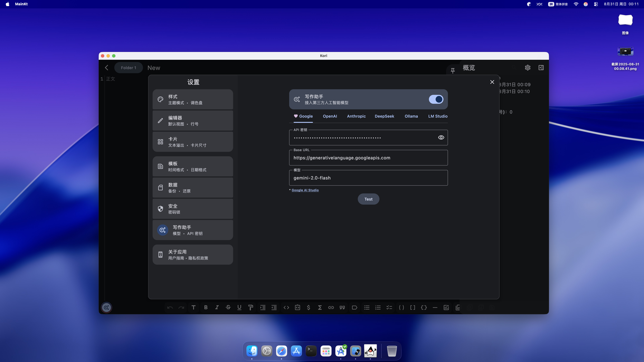Open the Folder 1 breadcrumb chip
This screenshot has height=362, width=644.
128,68
